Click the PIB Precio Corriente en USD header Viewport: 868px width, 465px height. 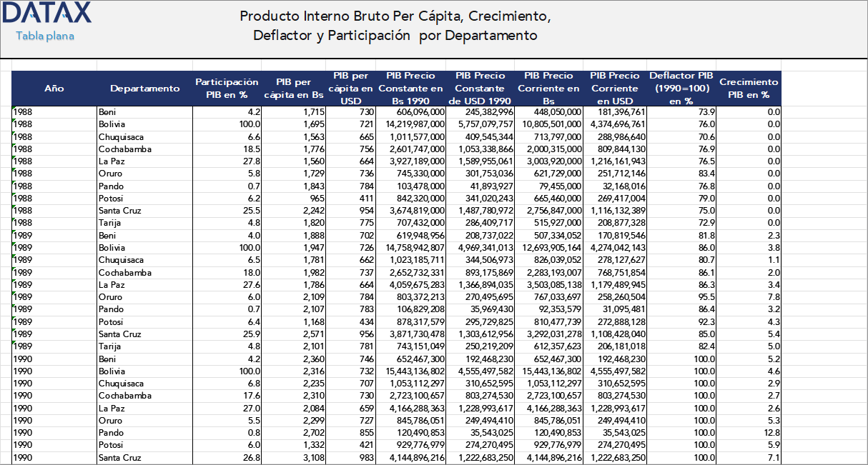coord(616,89)
